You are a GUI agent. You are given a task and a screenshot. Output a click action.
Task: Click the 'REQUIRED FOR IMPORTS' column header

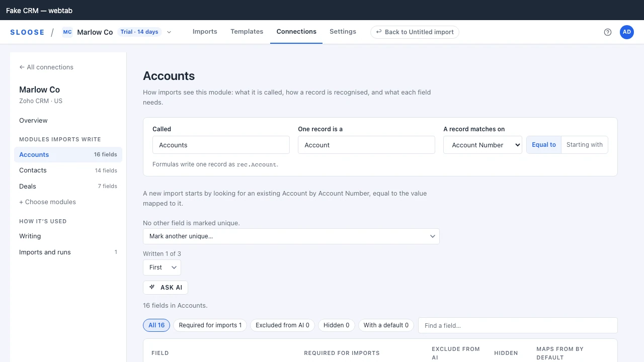342,353
